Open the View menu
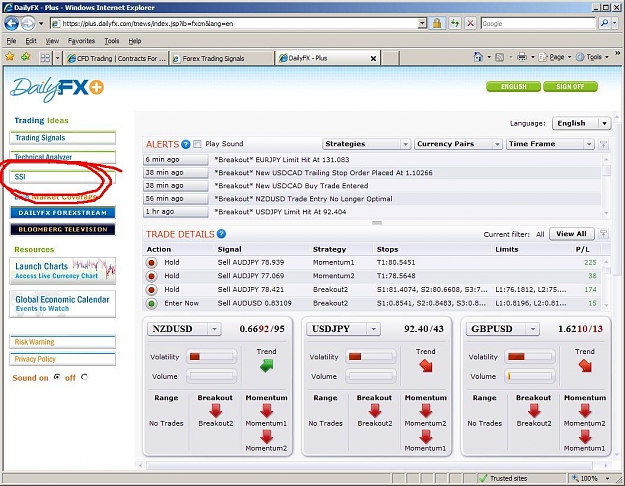The height and width of the screenshot is (486, 625). tap(52, 41)
